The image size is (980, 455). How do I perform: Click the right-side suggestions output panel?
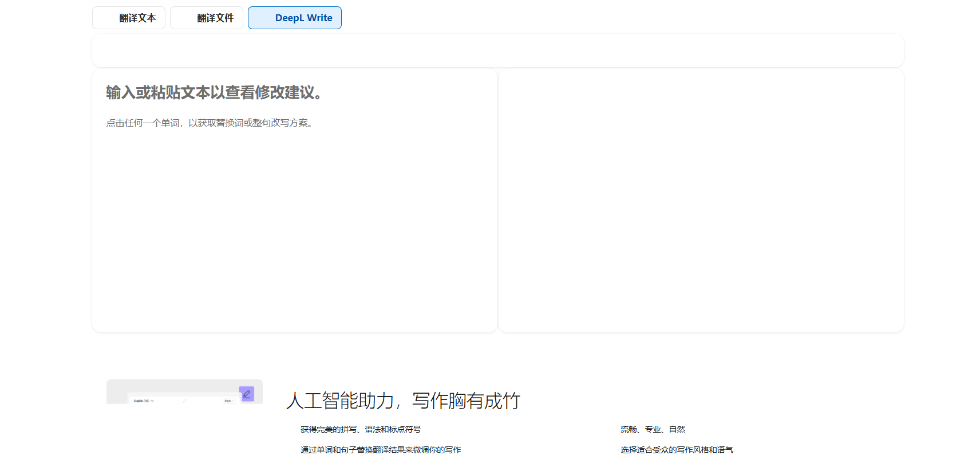(x=701, y=201)
